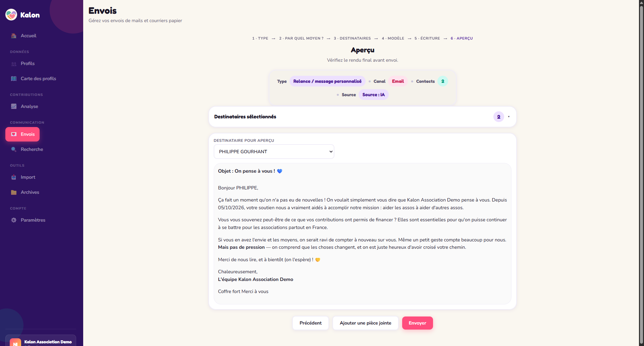
Task: Open the Accueil home icon
Action: point(14,36)
